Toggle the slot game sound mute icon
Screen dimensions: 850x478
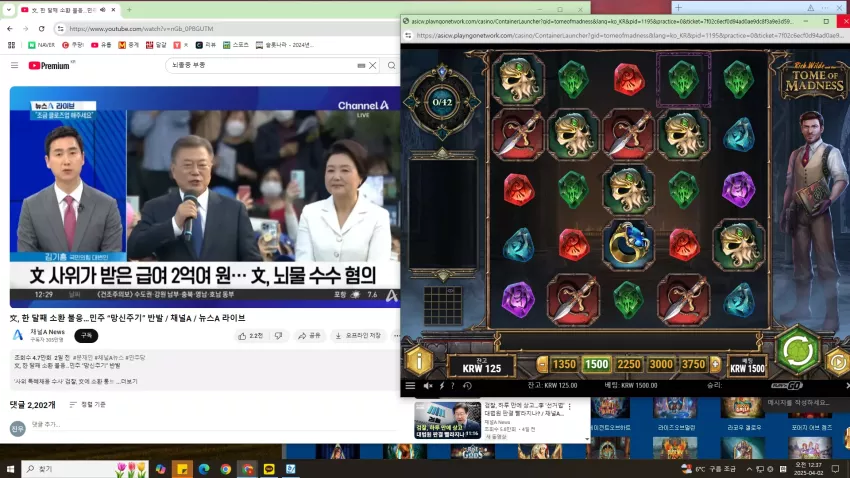click(x=427, y=385)
